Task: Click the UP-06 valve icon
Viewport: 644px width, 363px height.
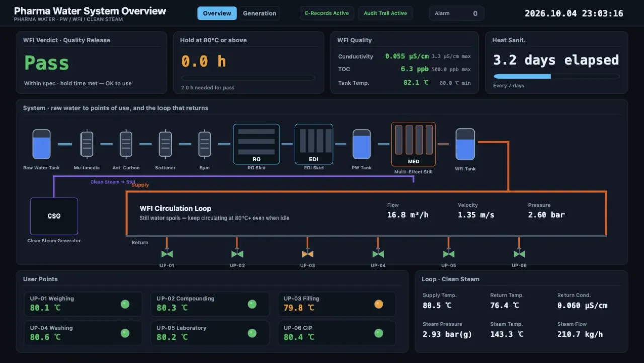Action: click(x=519, y=254)
